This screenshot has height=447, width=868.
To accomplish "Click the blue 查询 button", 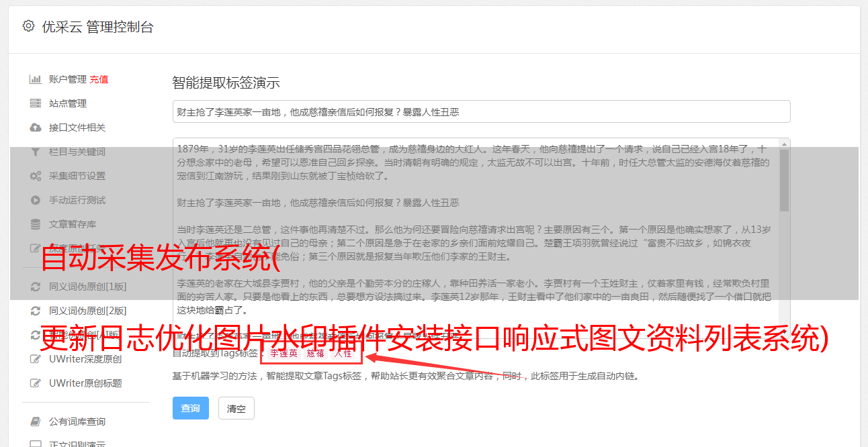I will [191, 408].
